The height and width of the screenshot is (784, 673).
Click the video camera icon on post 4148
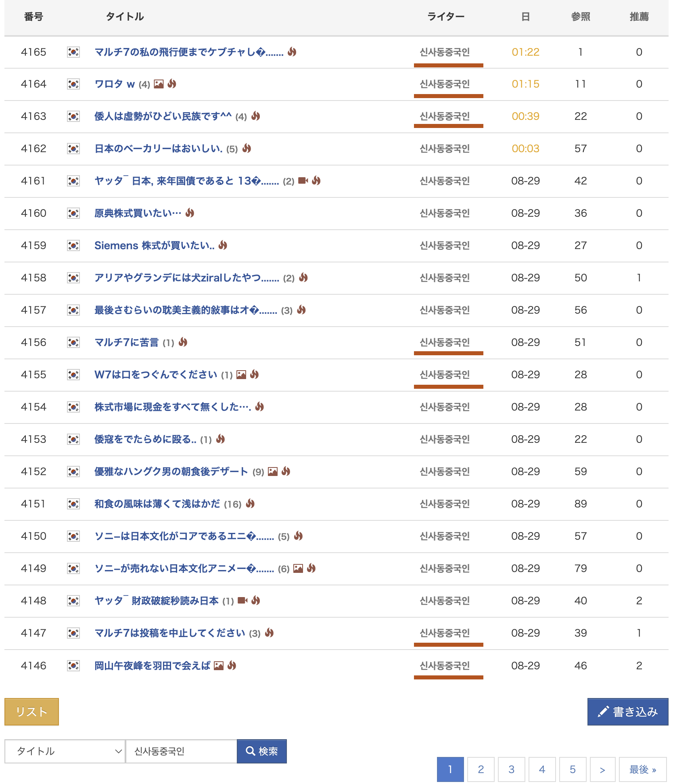click(x=242, y=601)
